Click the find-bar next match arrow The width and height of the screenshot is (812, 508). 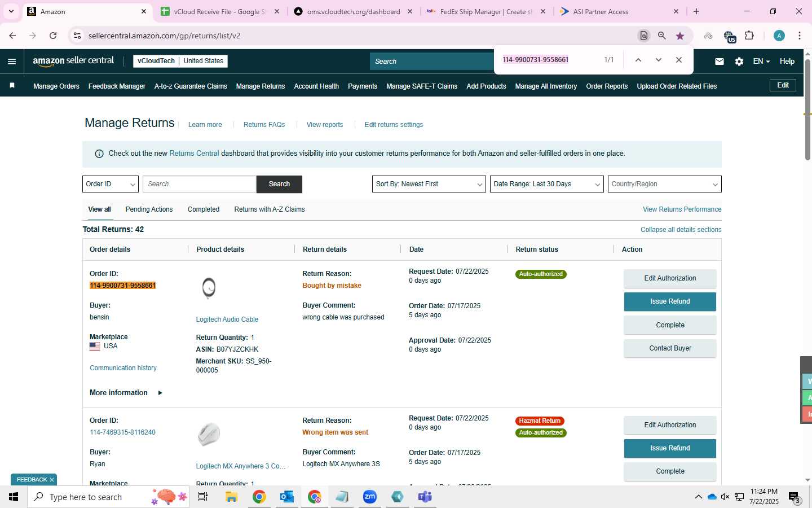(658, 60)
